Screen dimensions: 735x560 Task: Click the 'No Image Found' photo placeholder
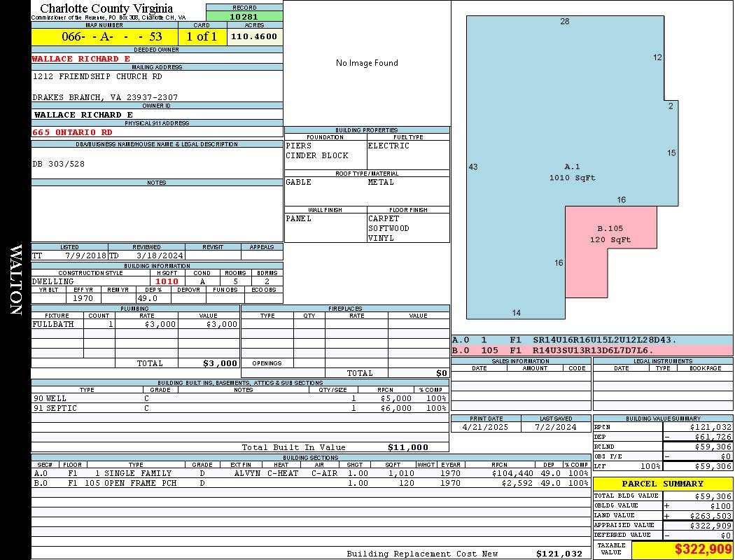click(x=367, y=63)
